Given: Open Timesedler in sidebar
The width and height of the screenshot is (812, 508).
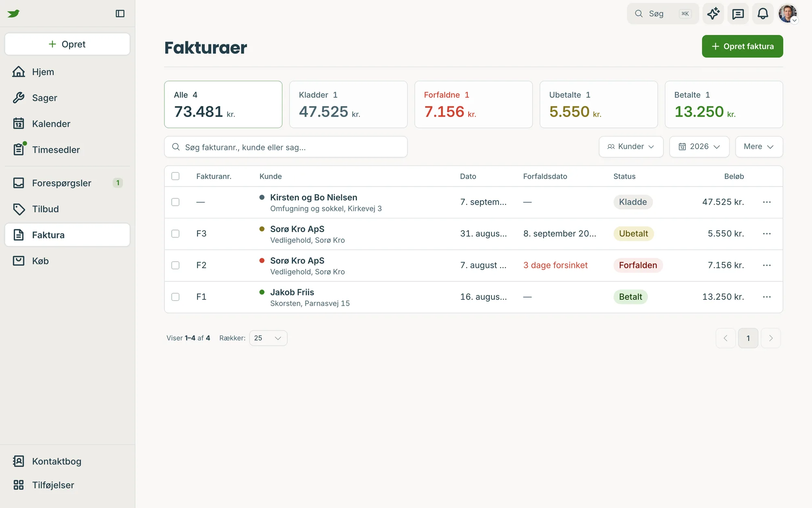Looking at the screenshot, I should 67,150.
